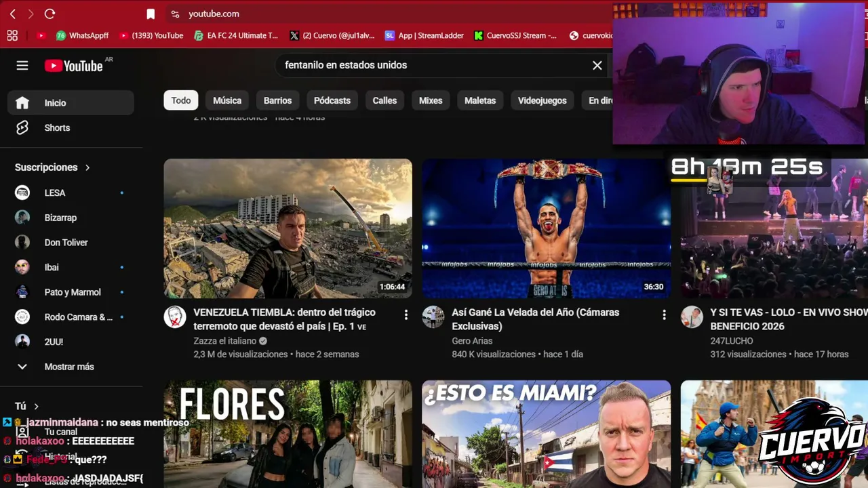This screenshot has width=868, height=488.
Task: Play the Venezuela earthquake video thumbnail
Action: pos(288,228)
